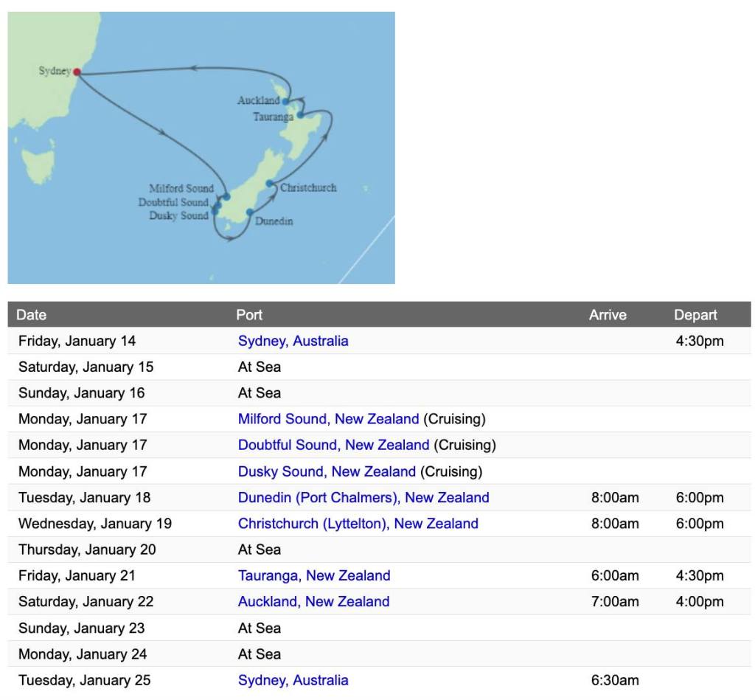Open the Sydney, Australia link for January 25
755x700 pixels.
point(293,680)
